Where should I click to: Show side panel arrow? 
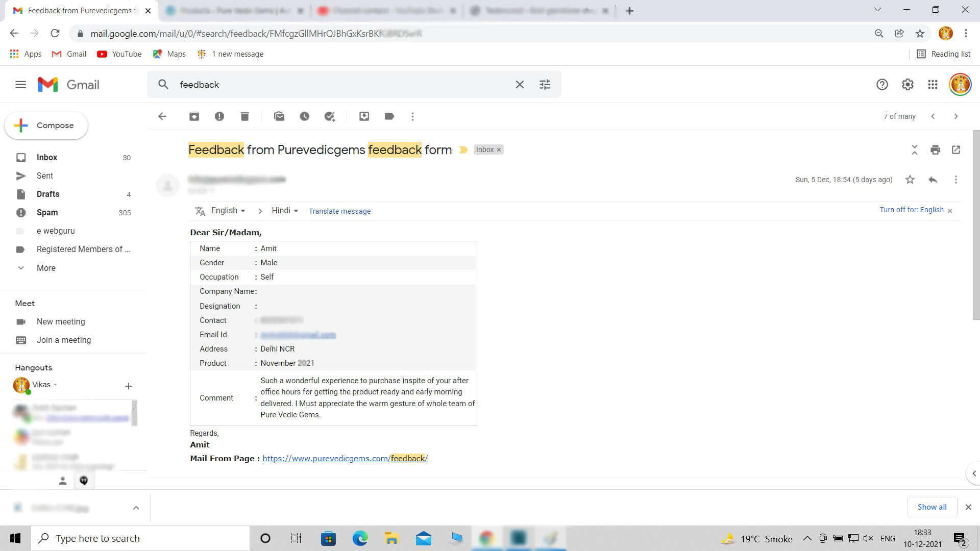pos(974,473)
